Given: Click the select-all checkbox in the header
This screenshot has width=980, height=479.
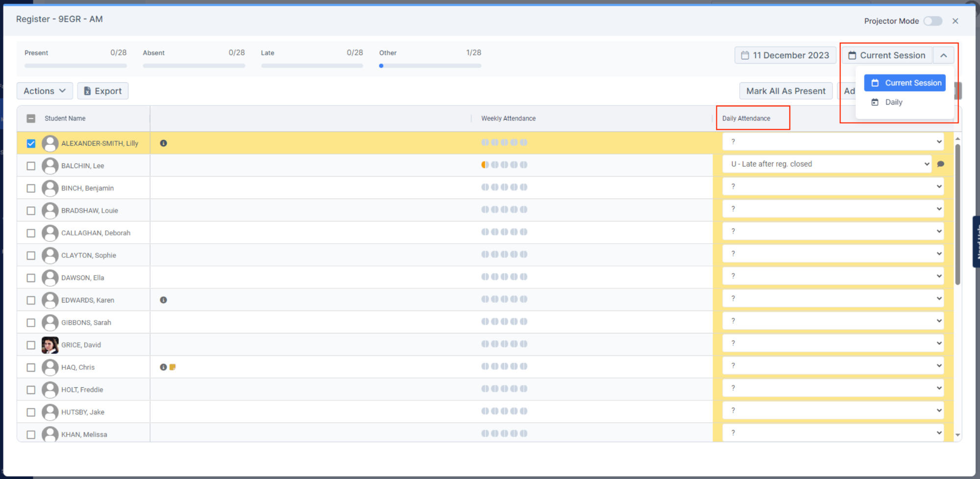Looking at the screenshot, I should 31,118.
